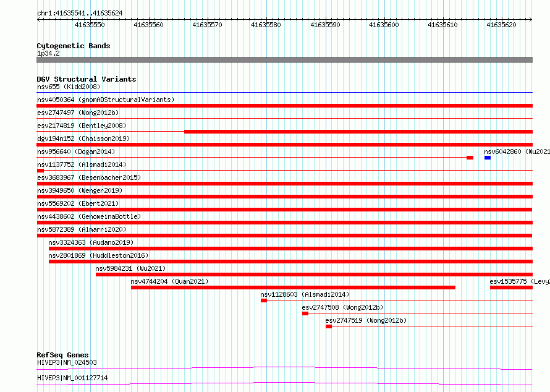This screenshot has width=550, height=392.
Task: Click the thin blue nsv655 variant line
Action: click(284, 93)
